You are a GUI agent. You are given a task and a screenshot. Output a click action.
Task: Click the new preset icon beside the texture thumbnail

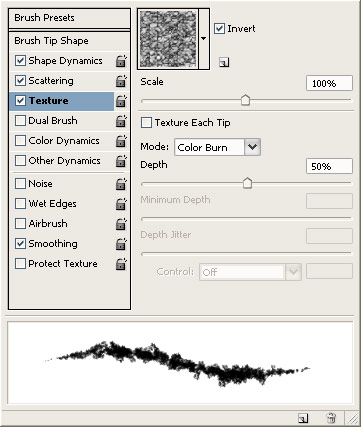pos(224,62)
